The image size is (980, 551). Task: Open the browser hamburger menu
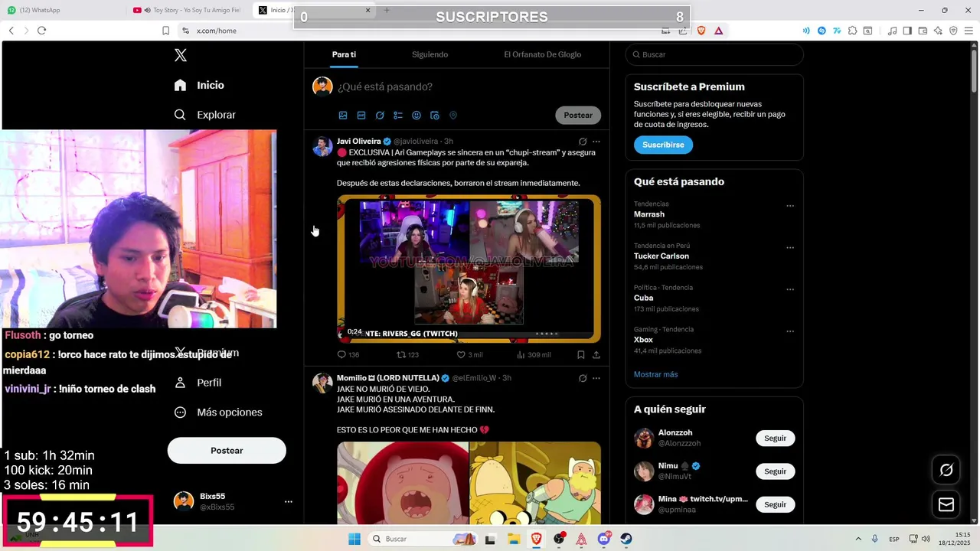pos(969,31)
